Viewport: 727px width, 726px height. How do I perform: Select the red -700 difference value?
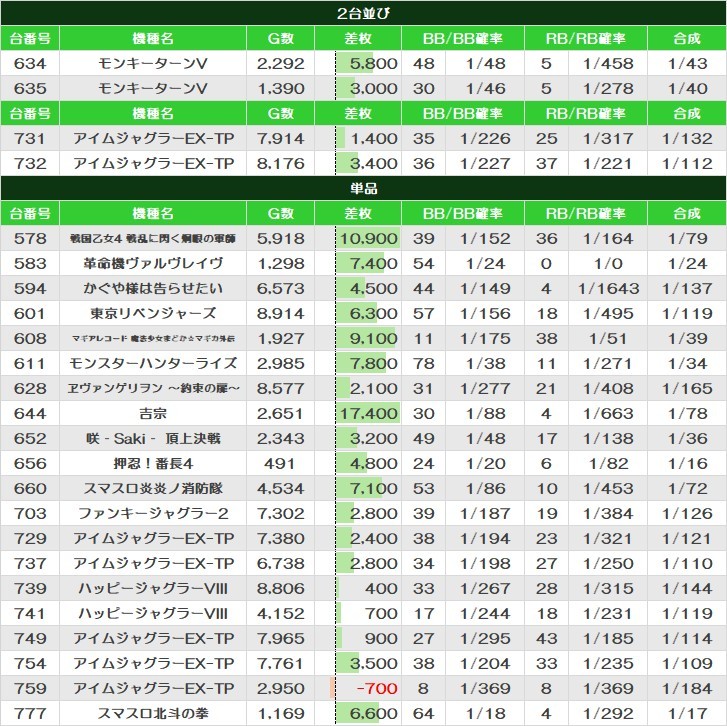[376, 688]
